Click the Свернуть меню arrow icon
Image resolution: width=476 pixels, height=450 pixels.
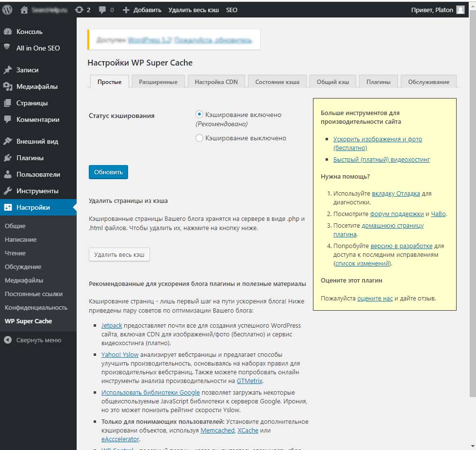[8, 340]
